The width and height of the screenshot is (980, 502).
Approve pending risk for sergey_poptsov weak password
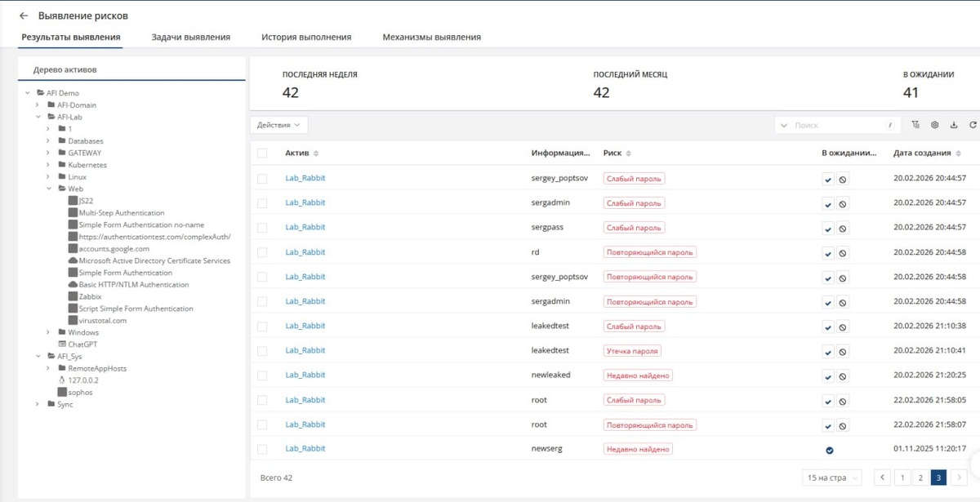(x=828, y=180)
